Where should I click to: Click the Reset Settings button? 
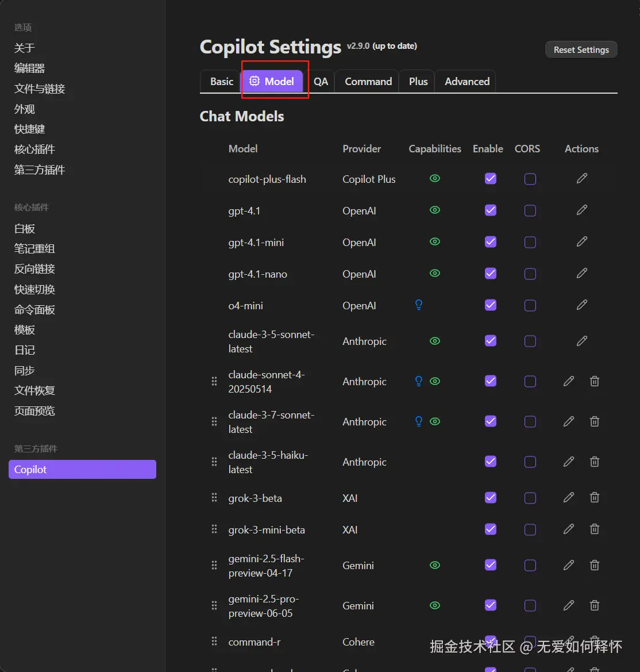click(x=581, y=50)
